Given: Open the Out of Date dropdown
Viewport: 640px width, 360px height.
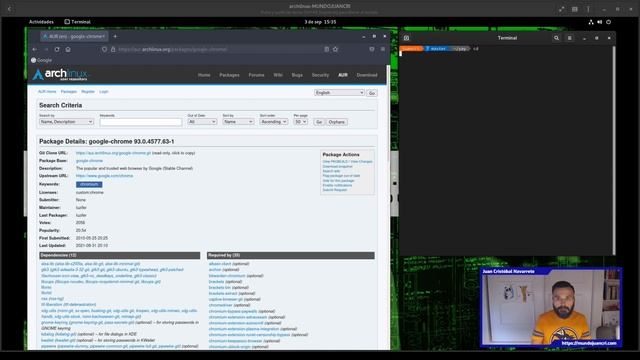Looking at the screenshot, I should click(202, 122).
